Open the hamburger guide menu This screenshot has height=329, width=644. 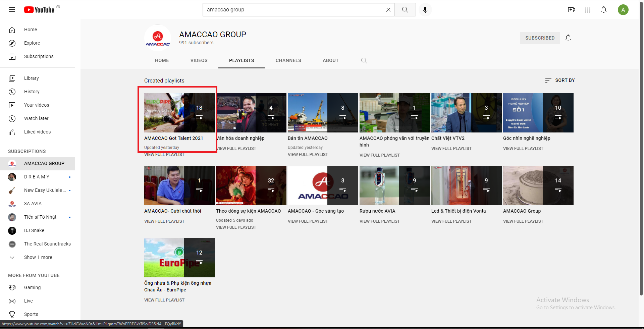[12, 10]
